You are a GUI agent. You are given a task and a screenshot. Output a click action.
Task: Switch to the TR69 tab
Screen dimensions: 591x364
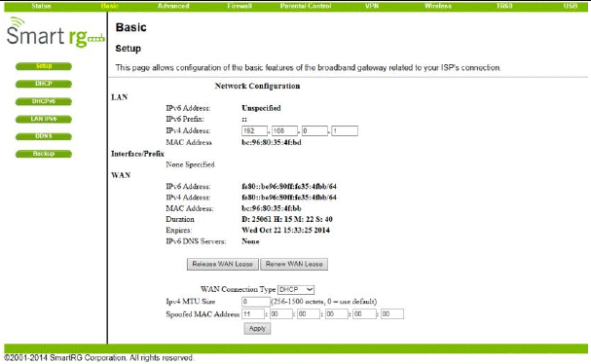coord(504,6)
